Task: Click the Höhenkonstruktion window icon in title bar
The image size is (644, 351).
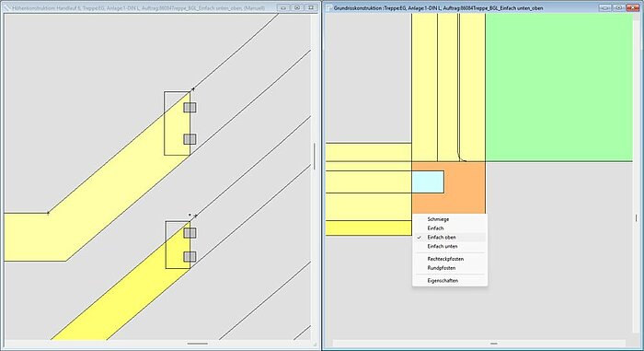Action: point(6,7)
